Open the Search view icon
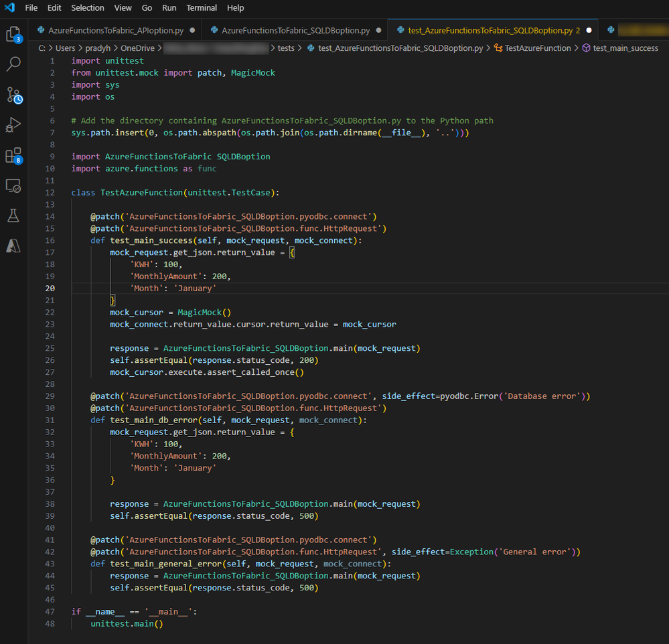The height and width of the screenshot is (644, 669). click(x=13, y=64)
